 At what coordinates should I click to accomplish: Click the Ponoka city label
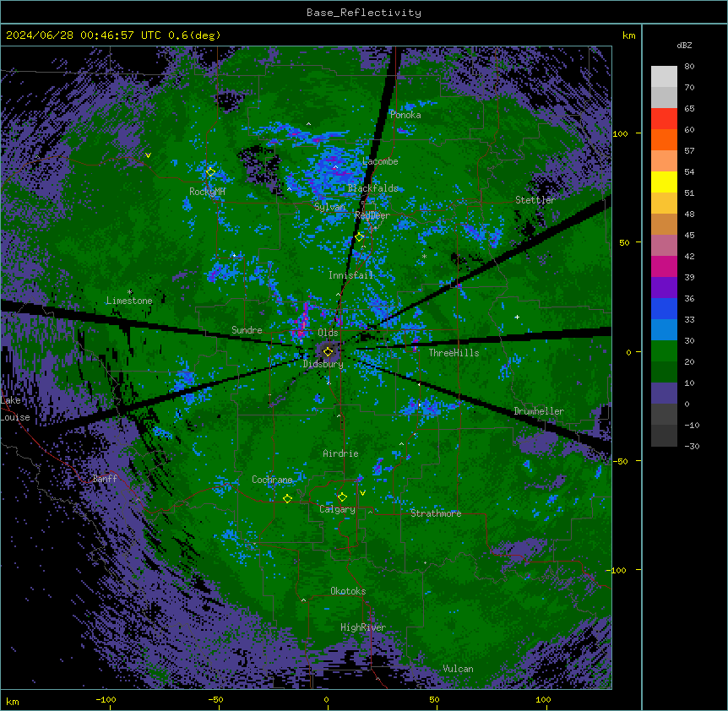click(405, 115)
